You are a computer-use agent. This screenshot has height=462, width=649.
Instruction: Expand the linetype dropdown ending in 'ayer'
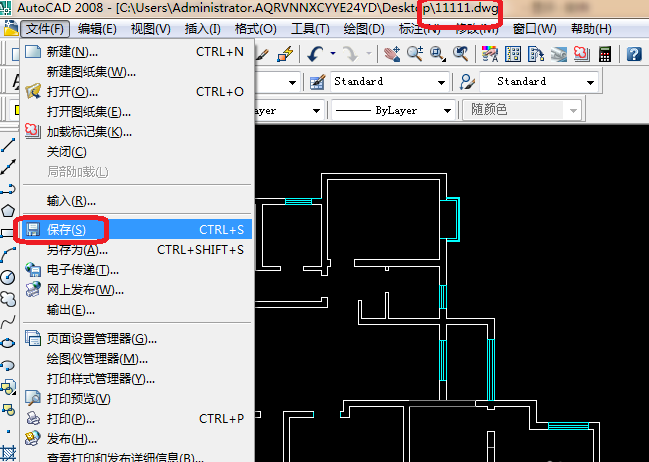tap(316, 110)
